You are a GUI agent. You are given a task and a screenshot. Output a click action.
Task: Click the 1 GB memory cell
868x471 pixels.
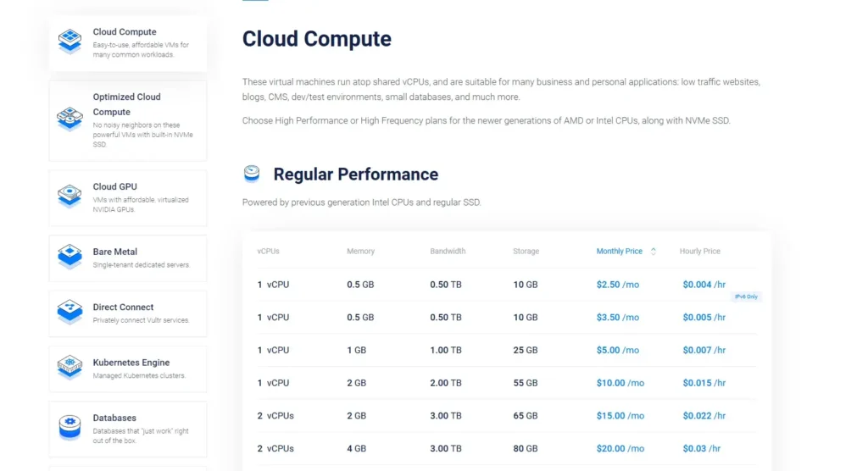point(357,350)
